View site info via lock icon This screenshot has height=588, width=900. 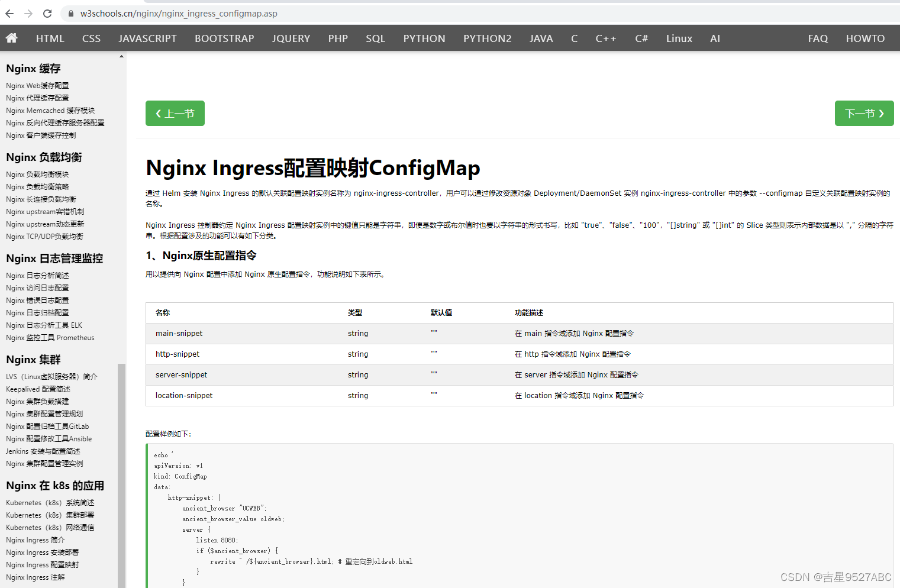(x=71, y=13)
